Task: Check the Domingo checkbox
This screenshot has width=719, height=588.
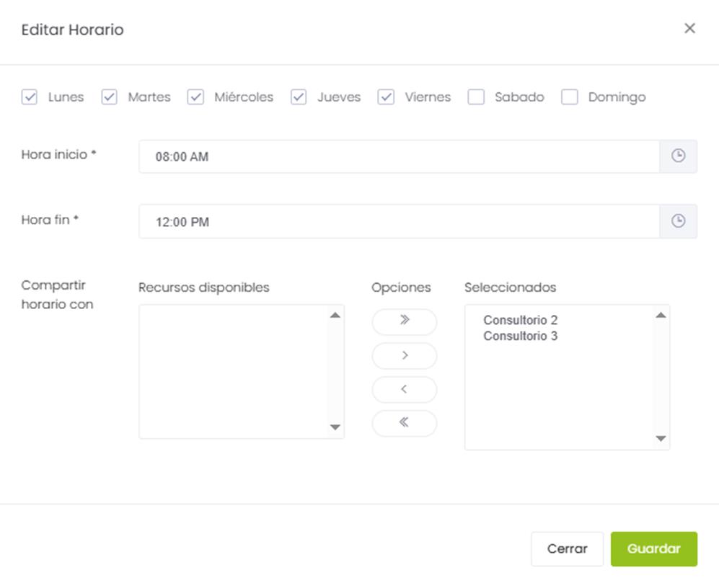Action: click(x=570, y=97)
